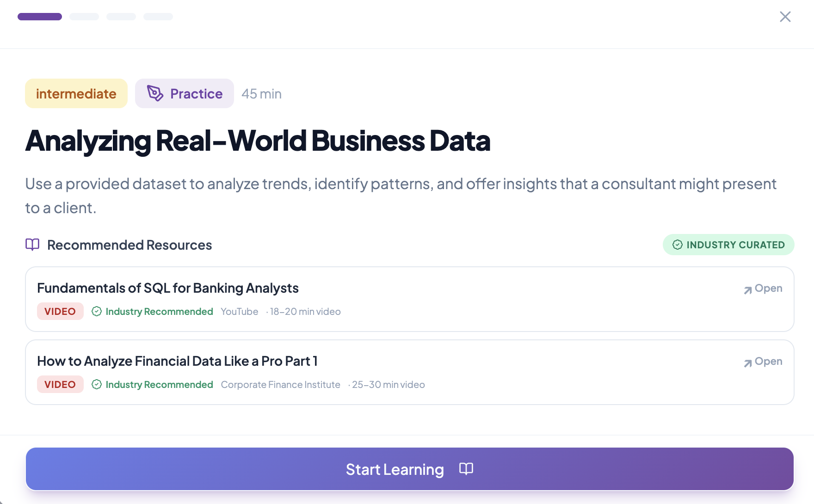Click the VIDEO tag on the SQL resource
Screen dimensions: 814x504
coord(60,311)
